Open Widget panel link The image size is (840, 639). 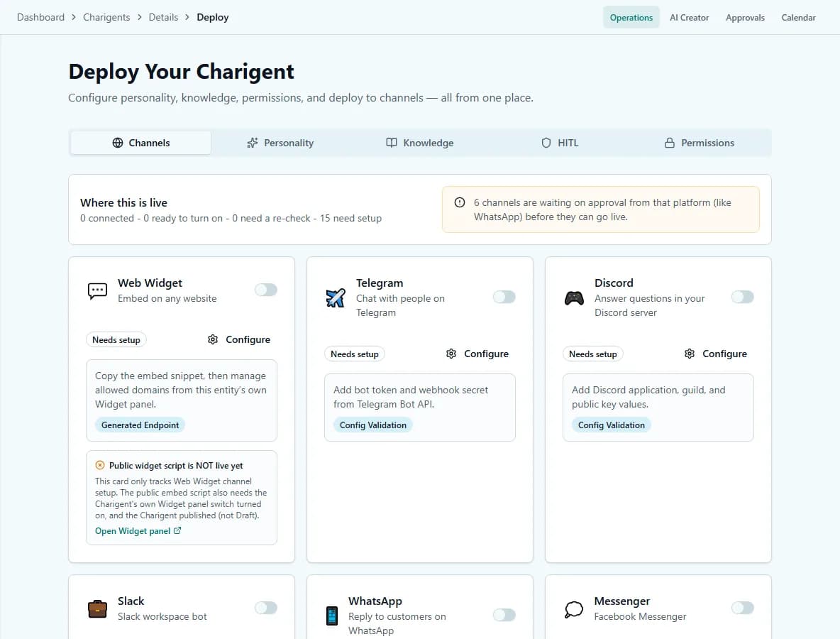[x=138, y=530]
